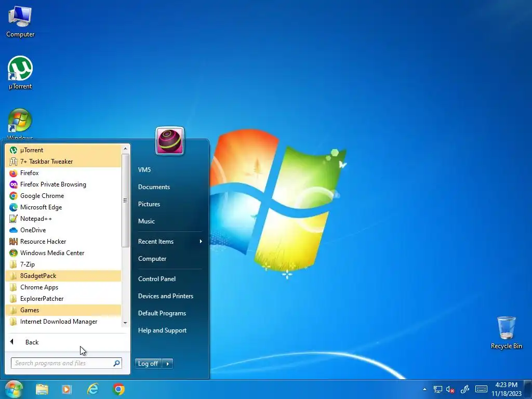Screen dimensions: 532x399
Task: Launch 7+ Taskbar Tweaker from programs list
Action: coord(63,162)
